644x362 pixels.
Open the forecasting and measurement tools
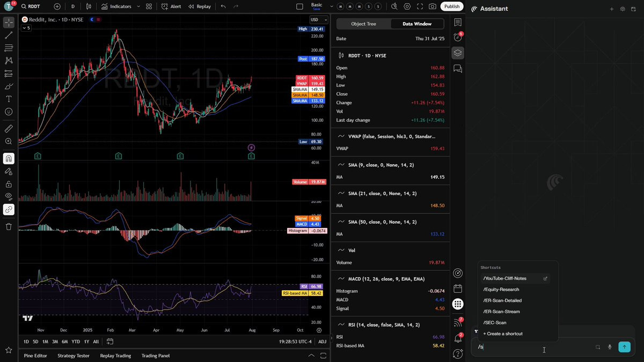(x=9, y=73)
